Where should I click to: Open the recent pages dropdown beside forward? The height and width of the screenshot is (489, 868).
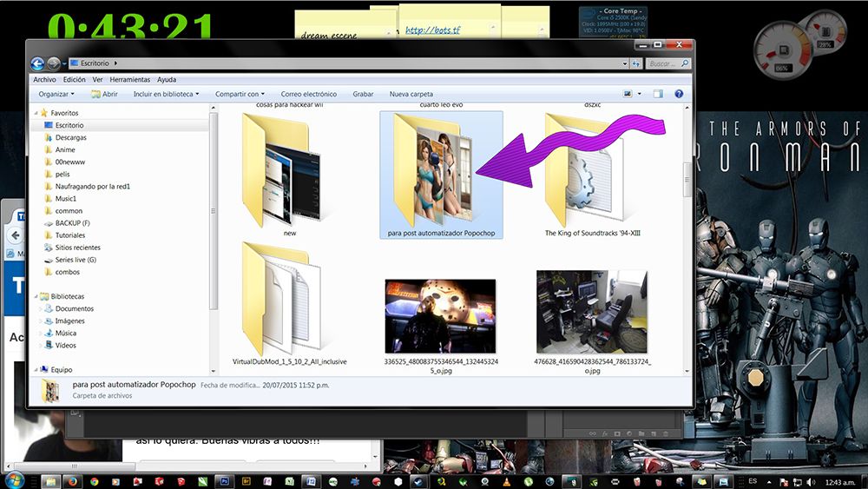click(x=64, y=63)
